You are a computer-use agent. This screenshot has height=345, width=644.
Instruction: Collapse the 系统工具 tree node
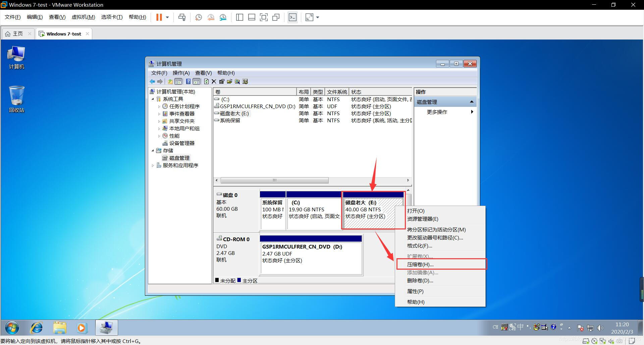pos(153,99)
